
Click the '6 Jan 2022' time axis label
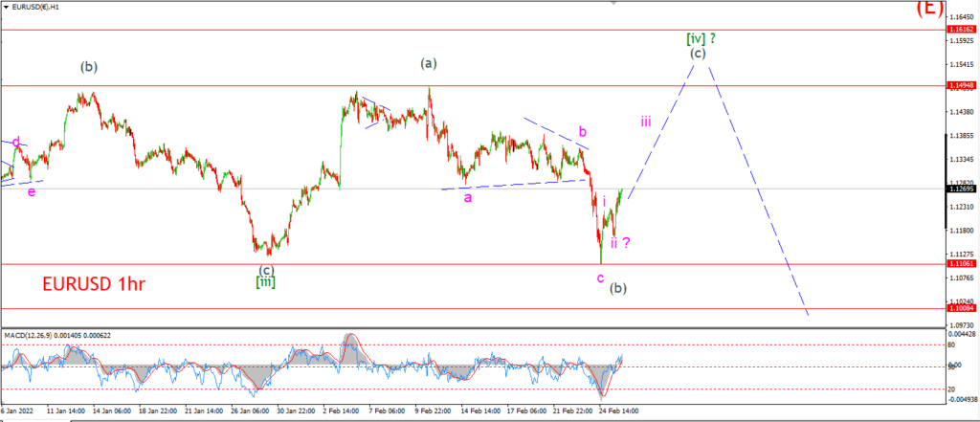pyautogui.click(x=19, y=411)
